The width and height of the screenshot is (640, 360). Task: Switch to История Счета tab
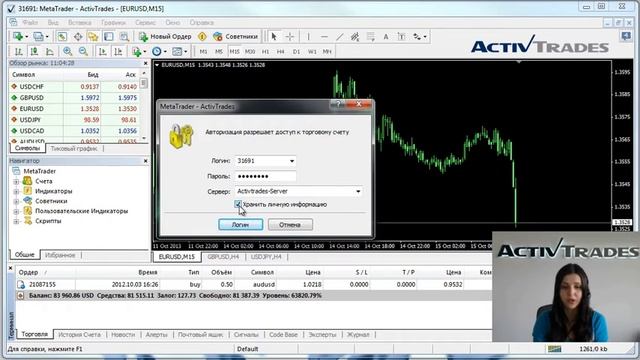tap(79, 334)
